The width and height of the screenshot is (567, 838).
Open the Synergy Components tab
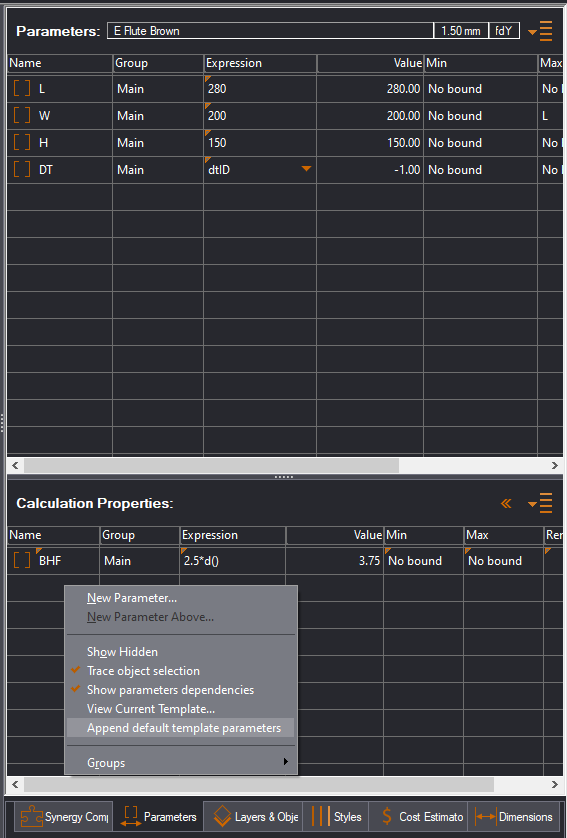pos(64,817)
